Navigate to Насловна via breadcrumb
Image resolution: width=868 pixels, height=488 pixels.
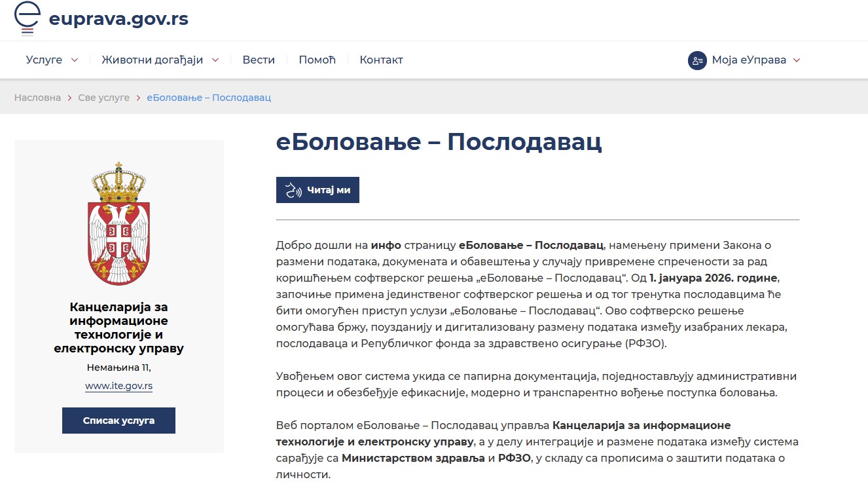[37, 97]
